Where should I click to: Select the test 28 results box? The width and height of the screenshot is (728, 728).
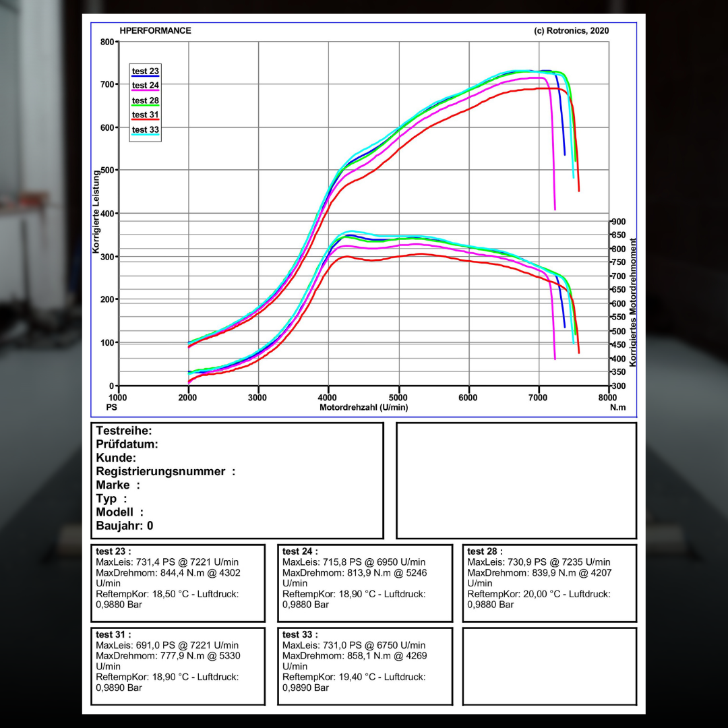tap(549, 583)
